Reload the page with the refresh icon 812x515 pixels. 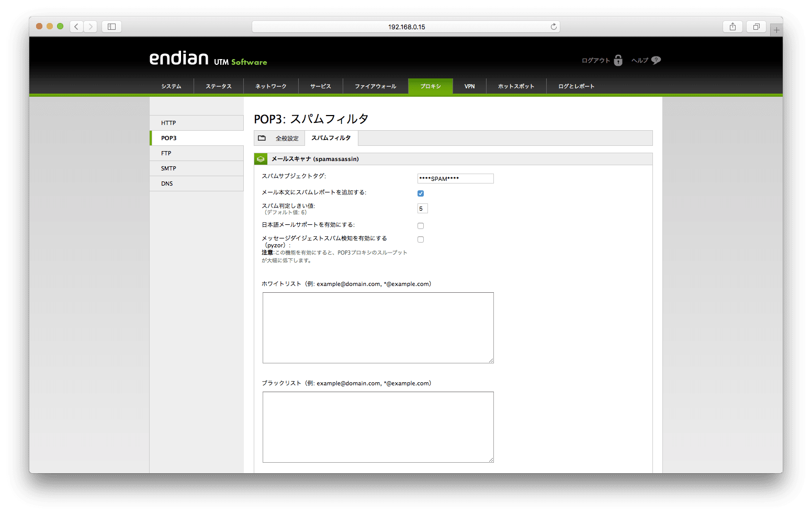coord(554,27)
